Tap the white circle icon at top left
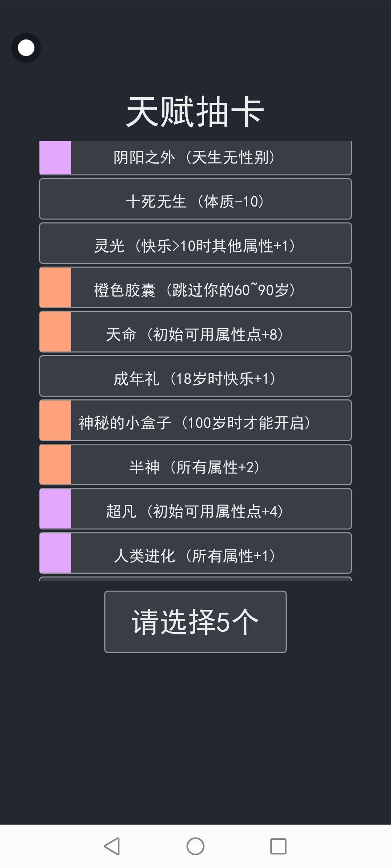Image resolution: width=391 pixels, height=868 pixels. (26, 48)
